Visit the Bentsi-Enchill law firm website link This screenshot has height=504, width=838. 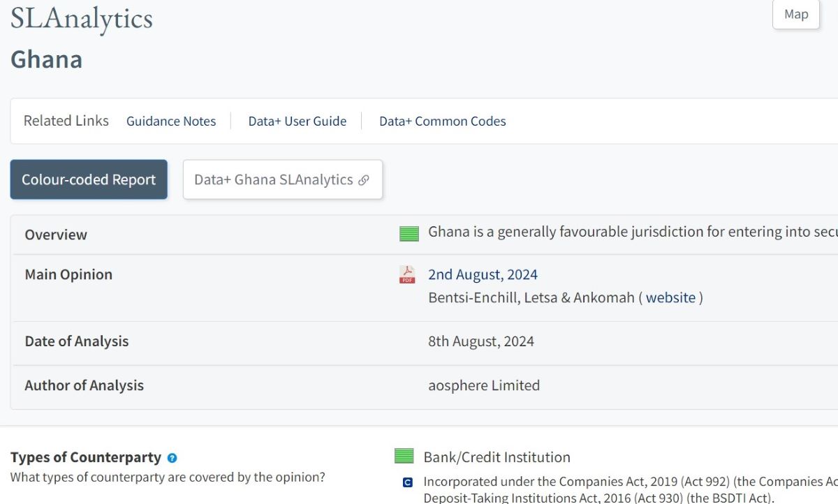pos(670,297)
